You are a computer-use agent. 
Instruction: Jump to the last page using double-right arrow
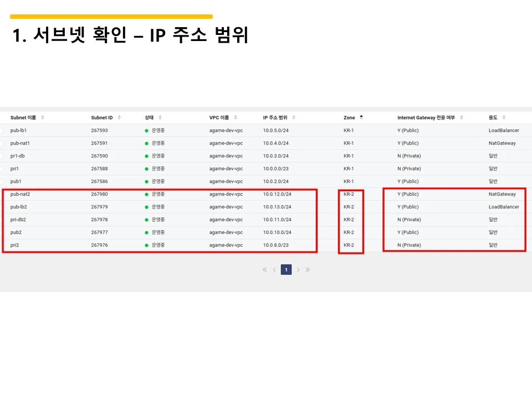click(308, 269)
